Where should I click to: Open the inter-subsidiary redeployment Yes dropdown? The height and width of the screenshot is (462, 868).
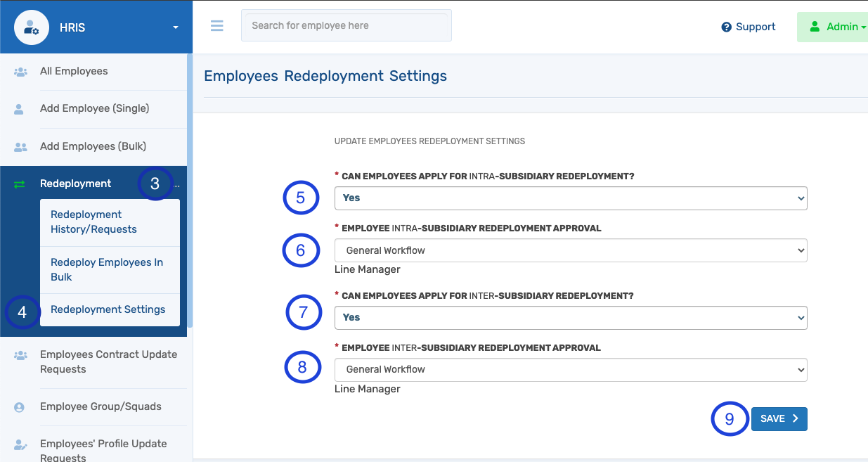tap(570, 317)
